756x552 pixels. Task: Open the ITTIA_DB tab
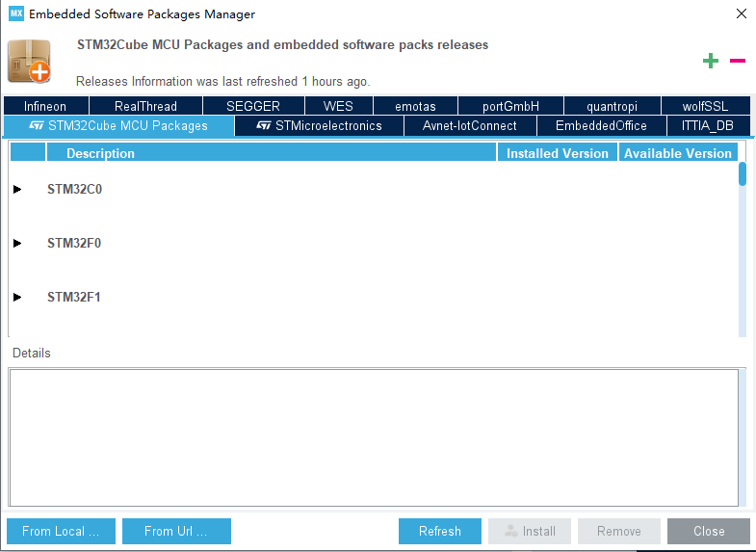pyautogui.click(x=708, y=126)
